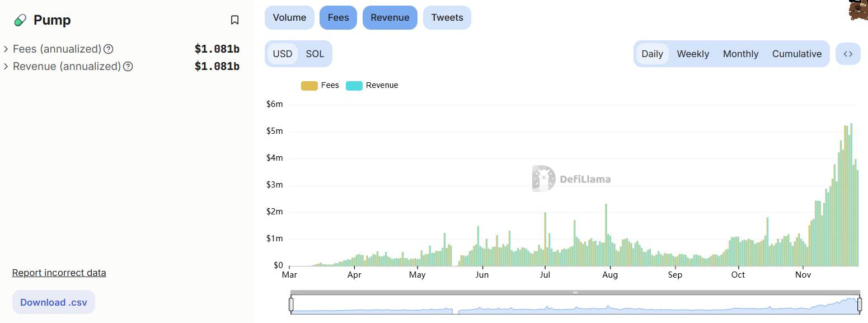The height and width of the screenshot is (323, 868).
Task: Click the July spike bar at $2m
Action: [x=545, y=239]
